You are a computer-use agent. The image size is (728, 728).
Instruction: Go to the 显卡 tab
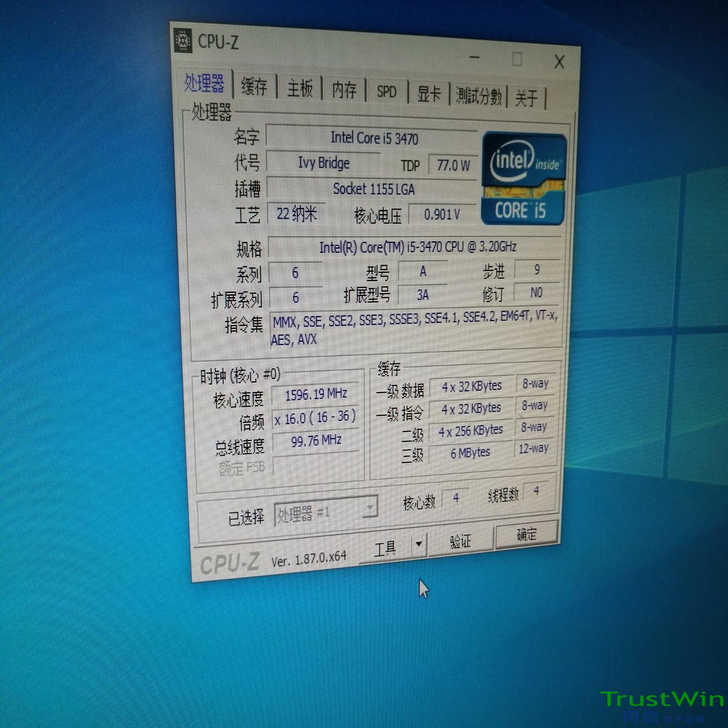429,94
